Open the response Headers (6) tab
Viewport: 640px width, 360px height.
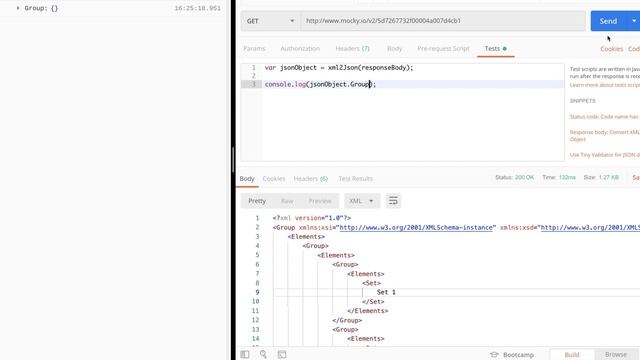311,179
